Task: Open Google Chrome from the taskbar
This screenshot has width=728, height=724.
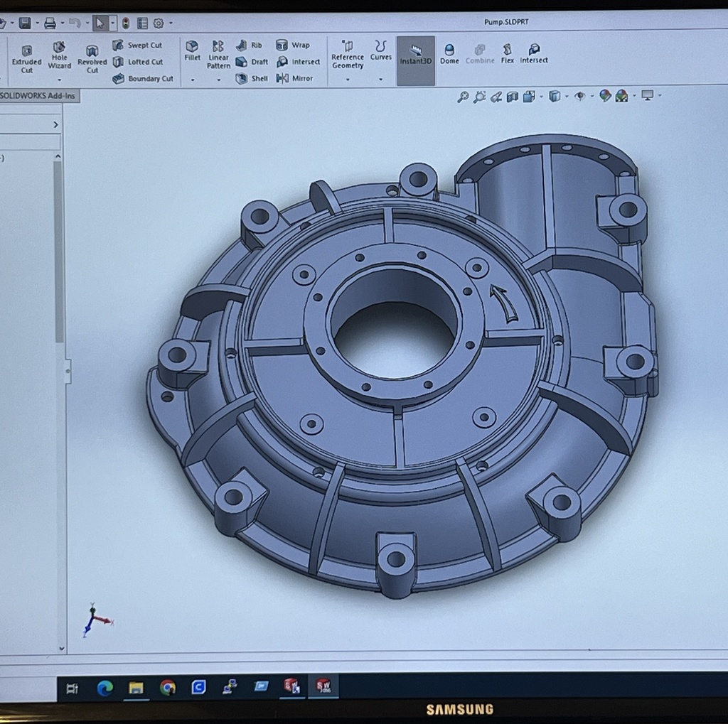Action: click(x=168, y=687)
